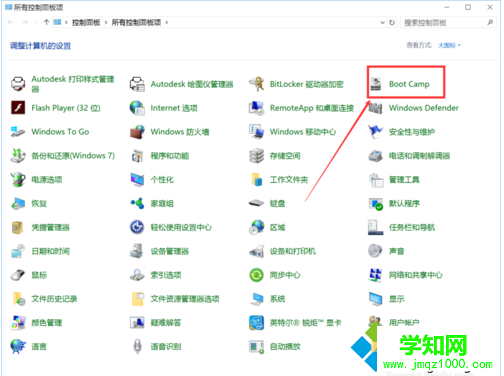Open the 备份和还原(Windows 7) icon
The image size is (504, 376).
(18, 156)
